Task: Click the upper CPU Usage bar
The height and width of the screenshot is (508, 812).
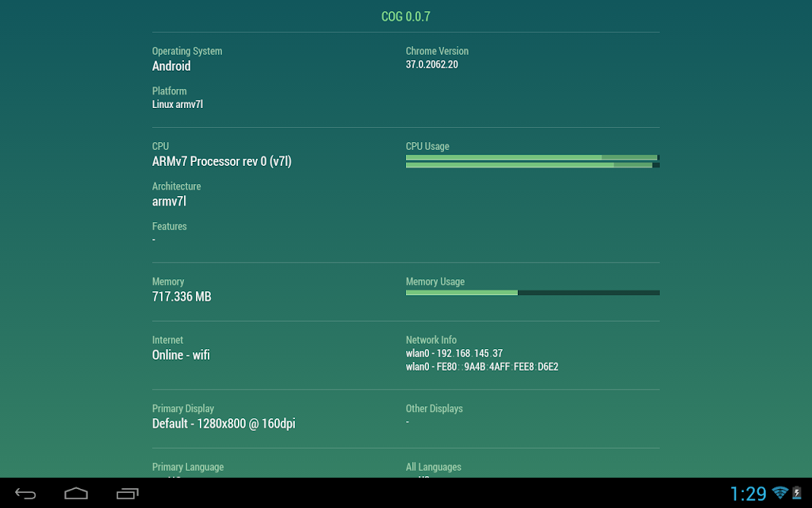Action: pos(532,158)
